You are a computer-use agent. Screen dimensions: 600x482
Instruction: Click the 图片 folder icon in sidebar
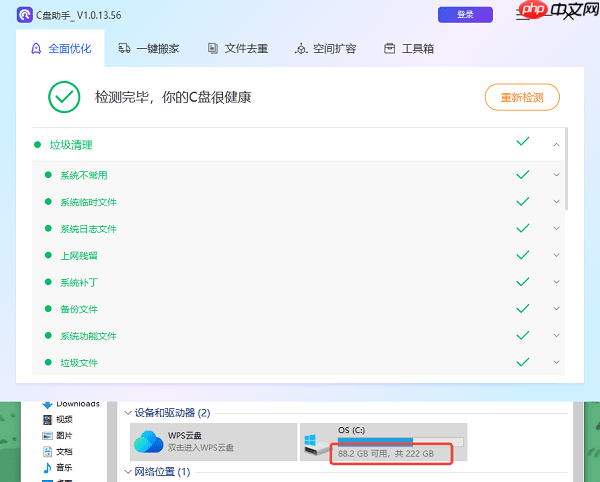pos(47,436)
